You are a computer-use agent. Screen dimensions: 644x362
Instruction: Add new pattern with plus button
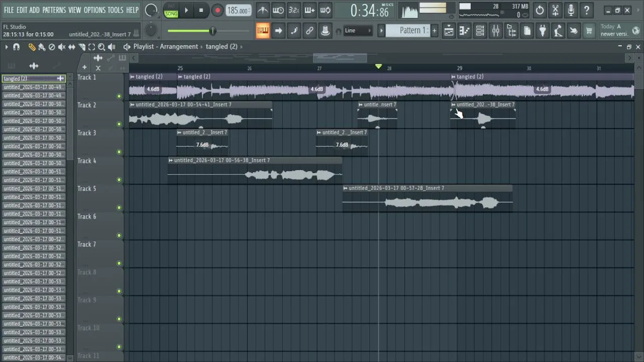tap(434, 31)
